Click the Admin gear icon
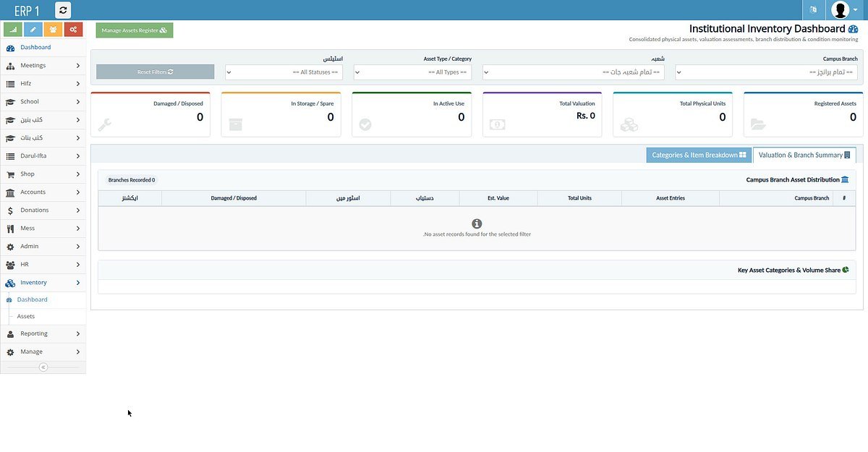Viewport: 868px width, 452px height. (10, 247)
